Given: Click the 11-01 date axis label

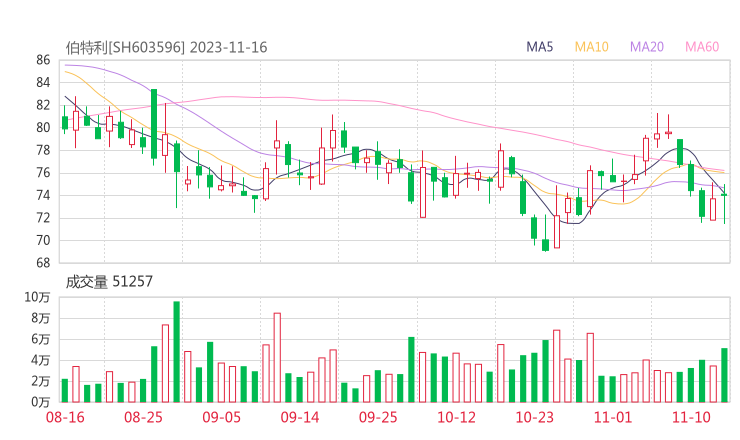Looking at the screenshot, I should pyautogui.click(x=613, y=417).
